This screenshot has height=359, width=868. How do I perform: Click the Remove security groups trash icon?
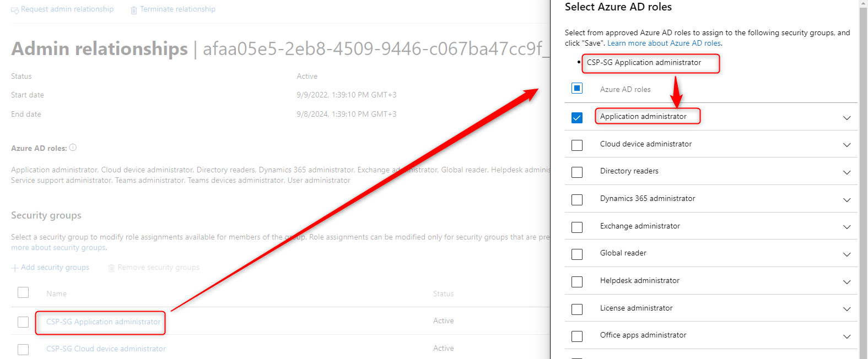tap(111, 268)
